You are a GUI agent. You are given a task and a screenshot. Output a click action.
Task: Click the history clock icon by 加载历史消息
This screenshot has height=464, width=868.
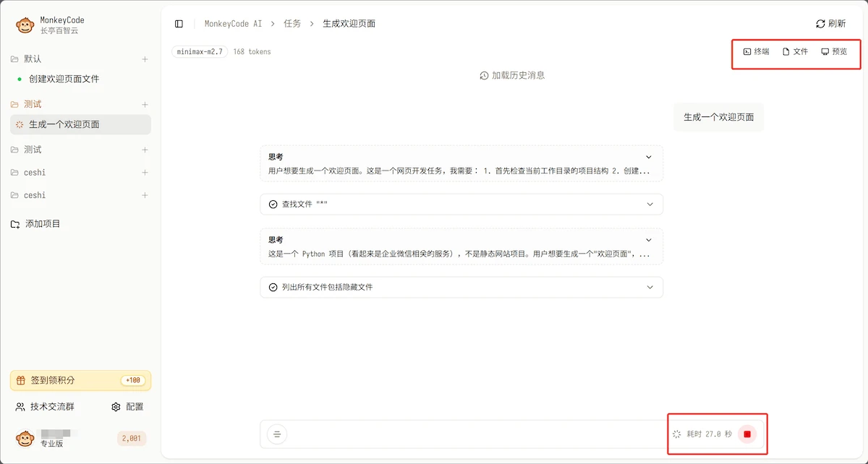coord(484,75)
